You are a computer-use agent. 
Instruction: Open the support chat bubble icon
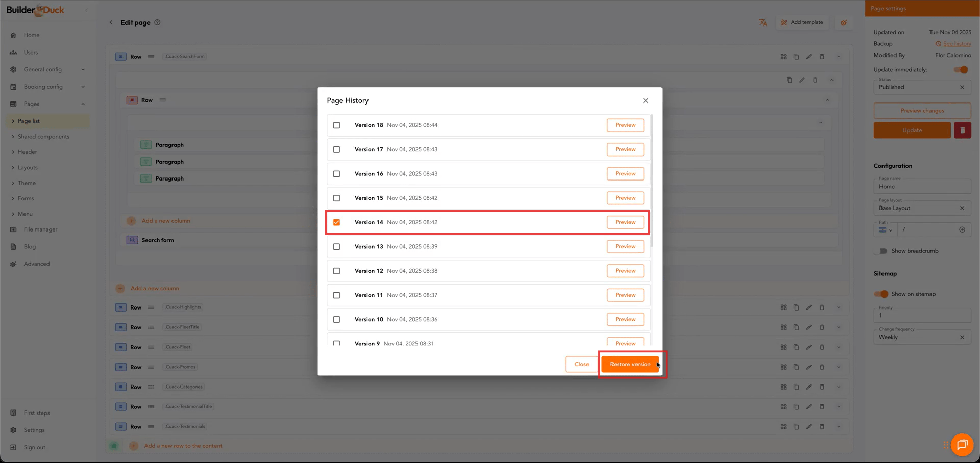(x=962, y=445)
